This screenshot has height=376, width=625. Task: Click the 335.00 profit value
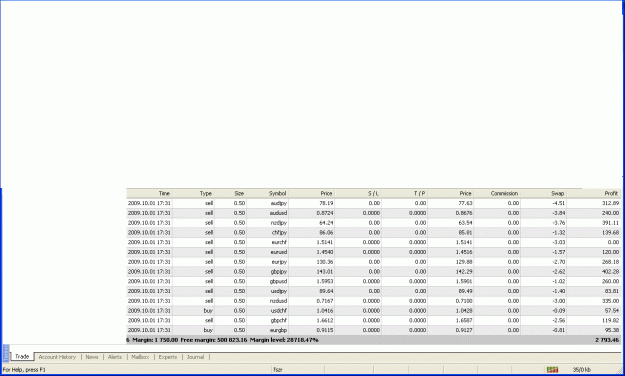pos(611,301)
